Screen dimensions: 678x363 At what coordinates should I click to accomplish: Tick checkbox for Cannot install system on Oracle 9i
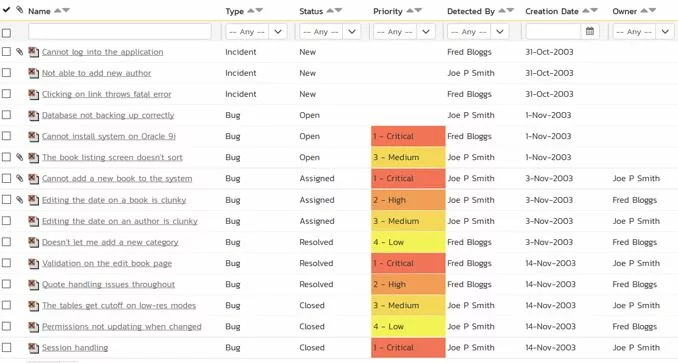[x=6, y=136]
